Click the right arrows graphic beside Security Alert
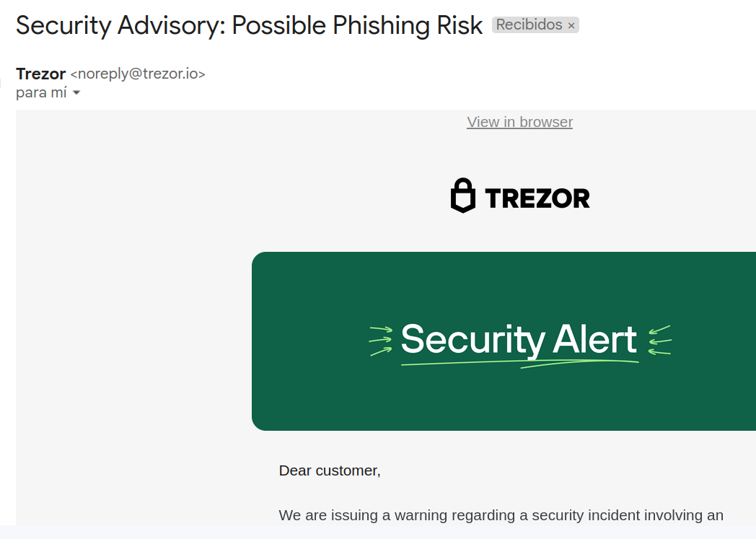Viewport: 756px width, 539px height. click(659, 341)
